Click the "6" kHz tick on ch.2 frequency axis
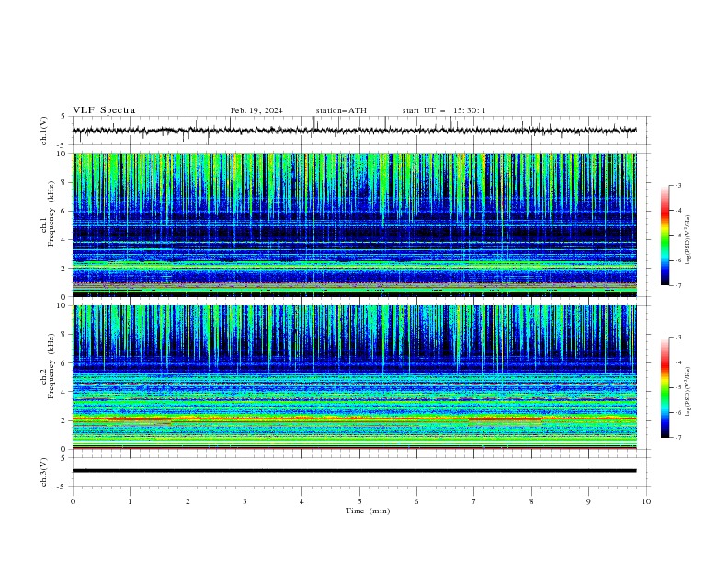Viewport: 728px width, 563px height. point(63,363)
